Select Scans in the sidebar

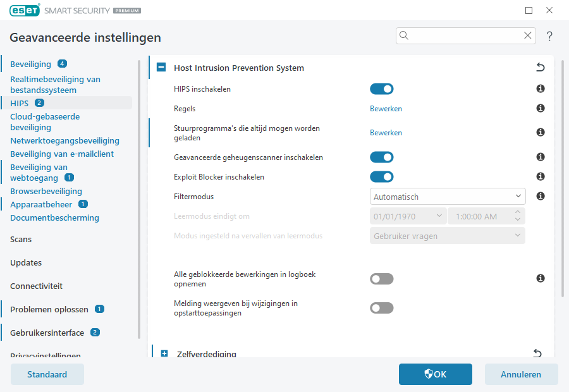[20, 239]
